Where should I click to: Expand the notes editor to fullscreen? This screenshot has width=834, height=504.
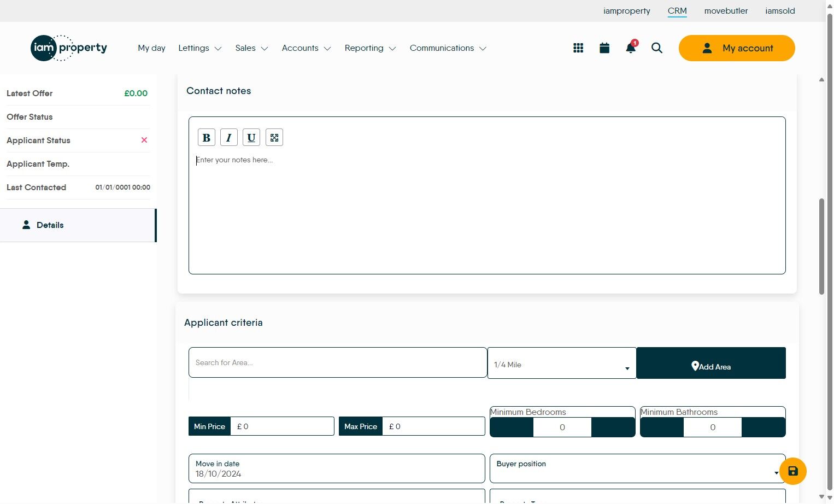click(274, 138)
